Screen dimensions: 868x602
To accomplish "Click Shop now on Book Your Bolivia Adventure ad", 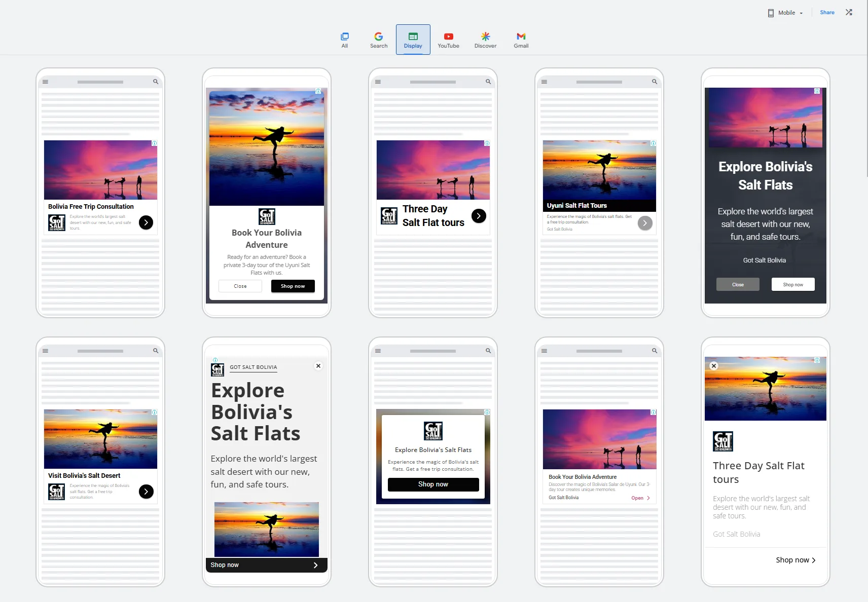I will click(293, 286).
